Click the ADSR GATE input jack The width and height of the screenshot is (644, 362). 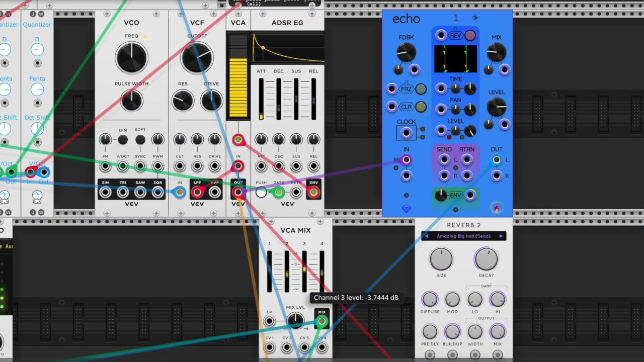279,192
